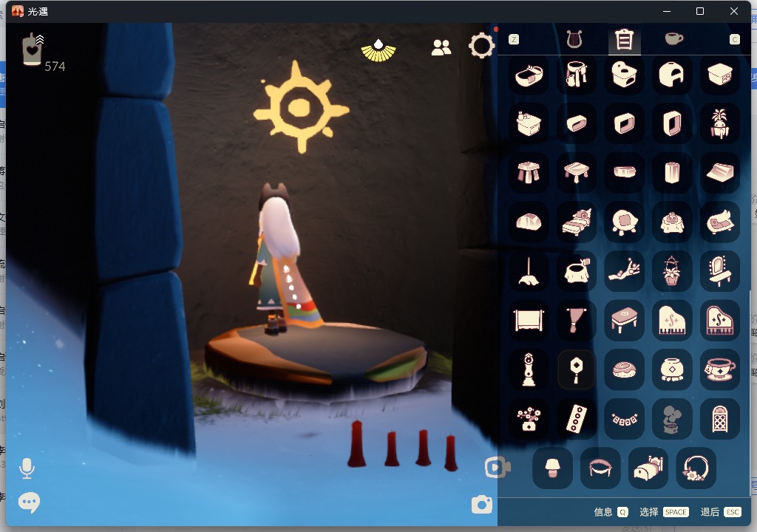Select the draped canopy arch item

[600, 468]
